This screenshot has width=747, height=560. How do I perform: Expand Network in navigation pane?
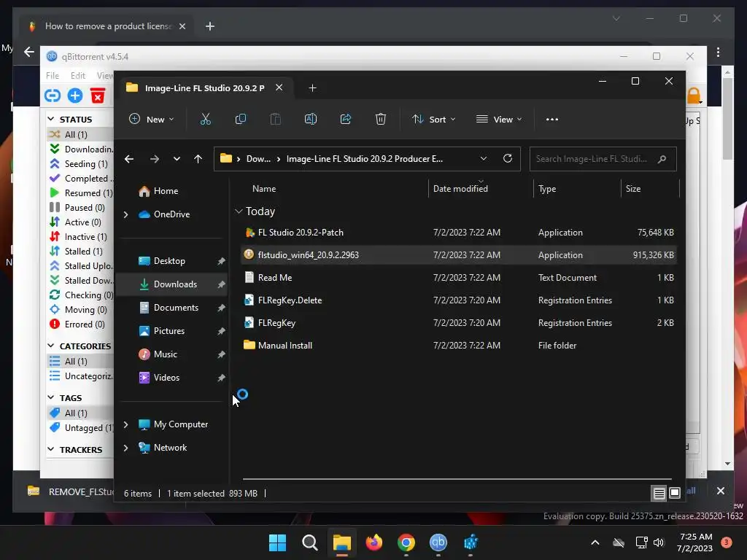pos(125,448)
